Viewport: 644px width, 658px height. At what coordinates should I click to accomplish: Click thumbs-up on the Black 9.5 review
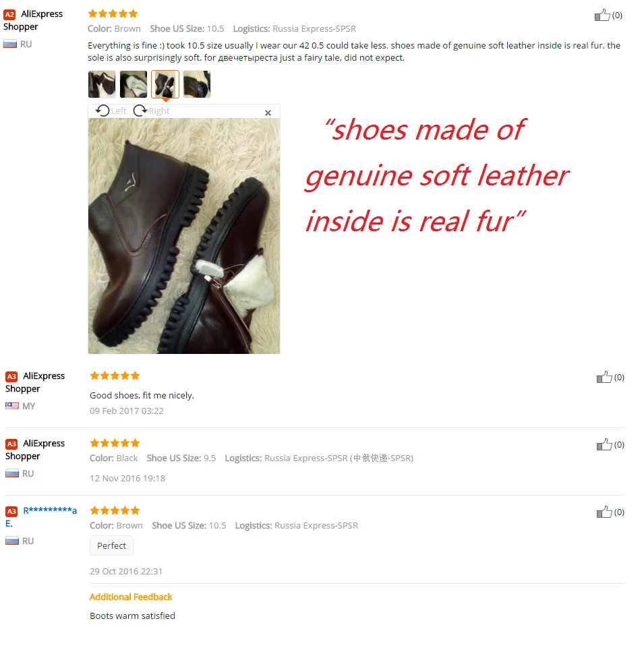(x=604, y=444)
